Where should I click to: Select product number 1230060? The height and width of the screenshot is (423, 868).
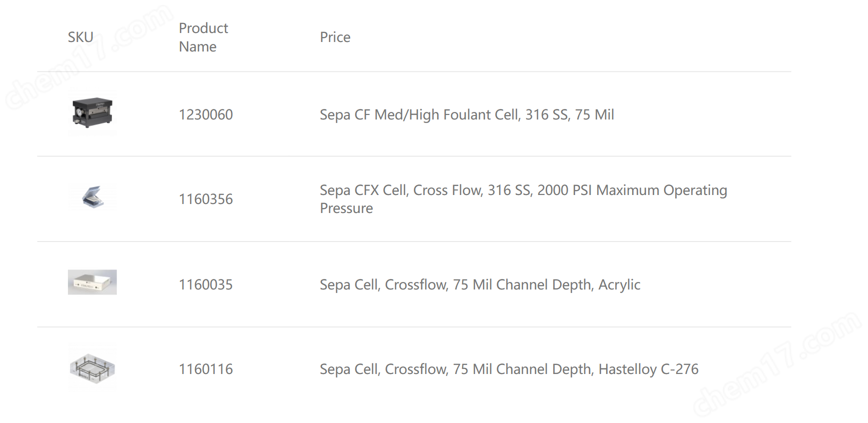206,114
